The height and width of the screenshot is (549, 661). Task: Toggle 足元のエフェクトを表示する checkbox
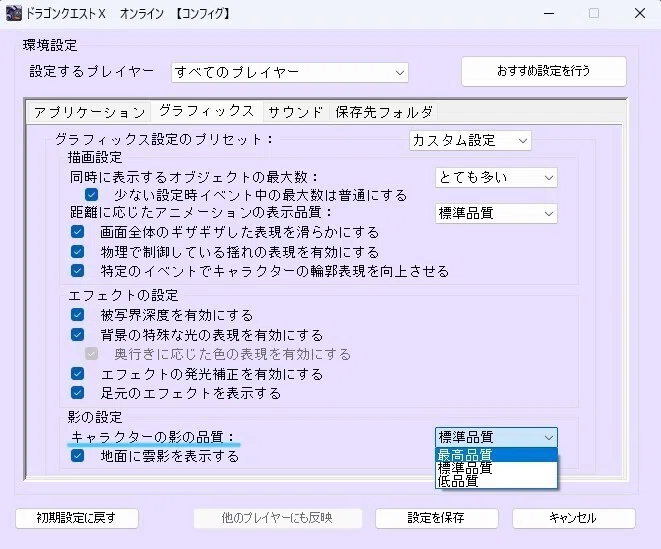[x=78, y=393]
